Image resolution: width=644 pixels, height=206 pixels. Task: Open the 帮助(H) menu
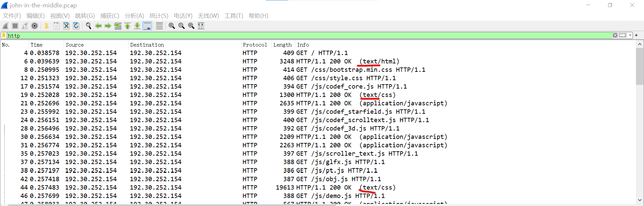point(258,16)
